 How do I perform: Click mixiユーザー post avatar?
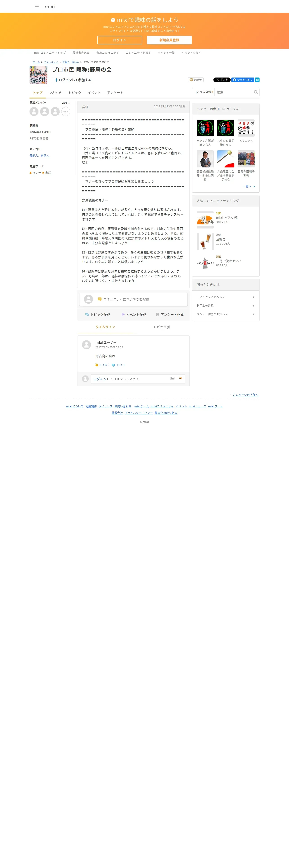click(86, 345)
